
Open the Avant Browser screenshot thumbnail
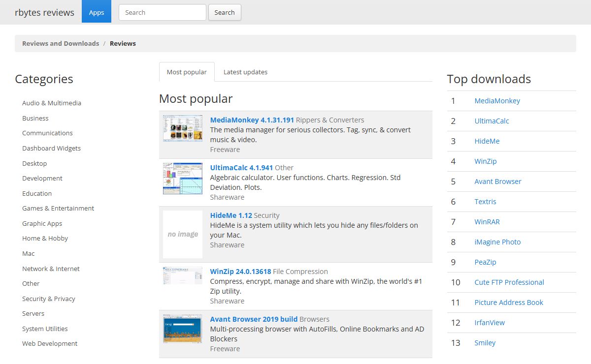click(x=183, y=329)
